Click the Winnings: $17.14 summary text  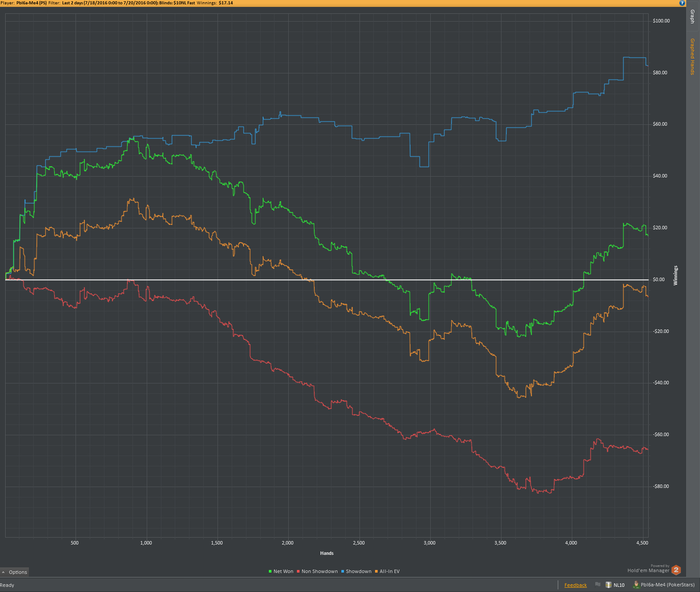[x=215, y=3]
